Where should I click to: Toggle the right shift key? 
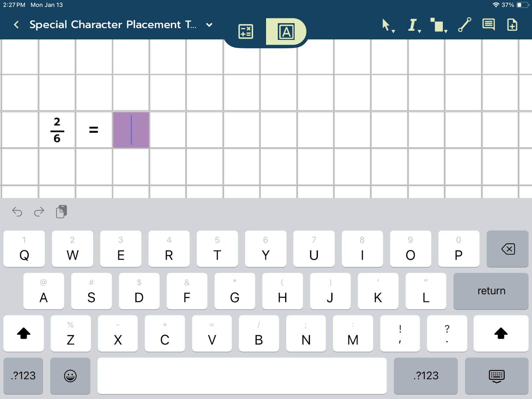coord(501,333)
